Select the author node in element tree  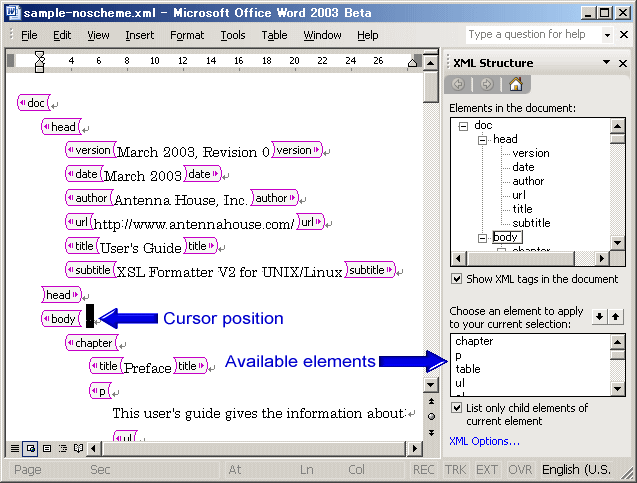528,181
